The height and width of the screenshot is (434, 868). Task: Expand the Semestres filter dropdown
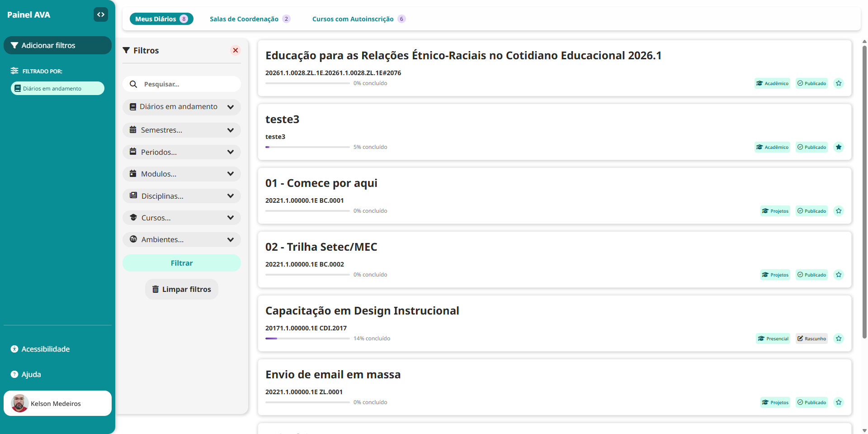(x=182, y=130)
